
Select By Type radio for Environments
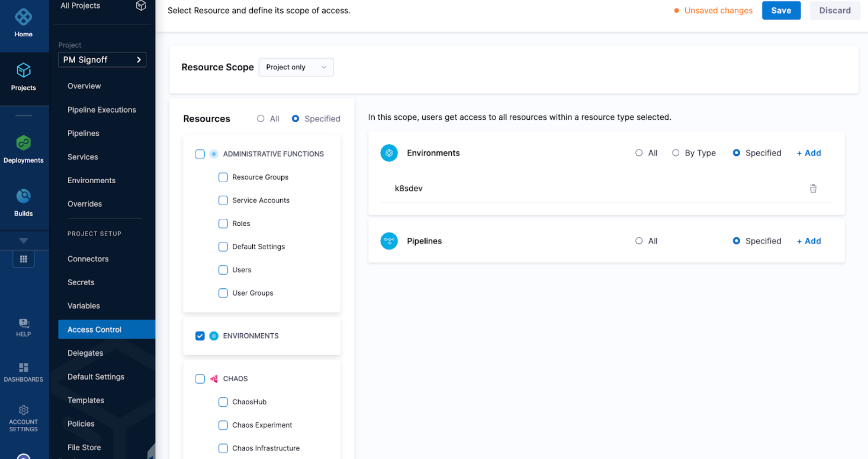[676, 153]
